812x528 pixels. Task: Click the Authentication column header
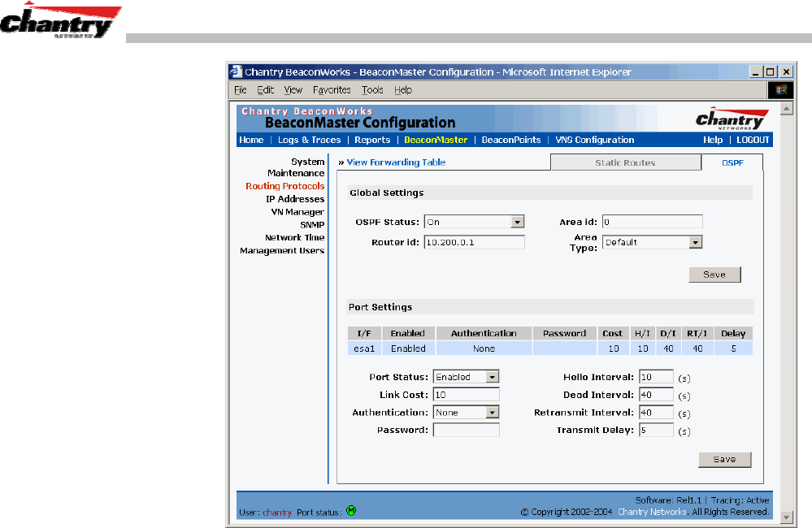[484, 333]
